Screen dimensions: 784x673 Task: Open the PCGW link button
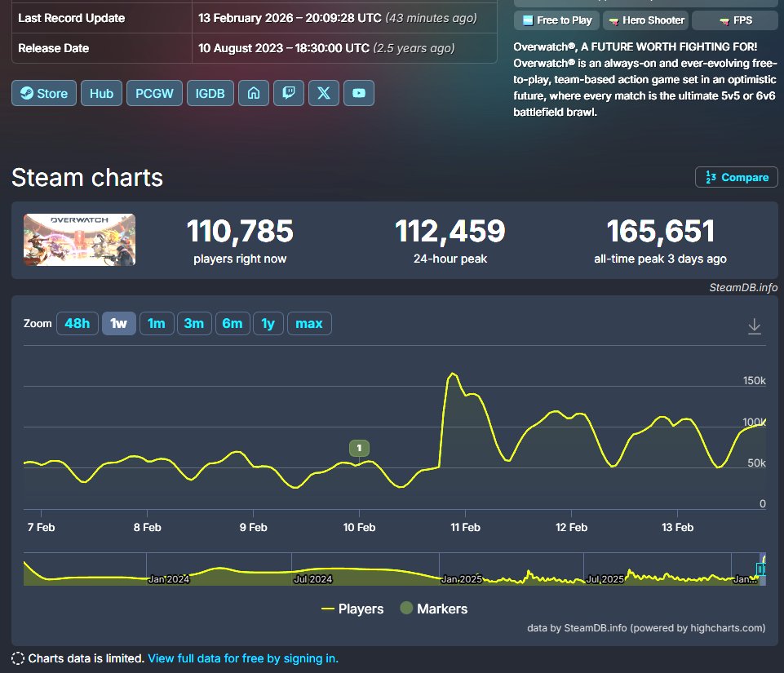coord(154,93)
